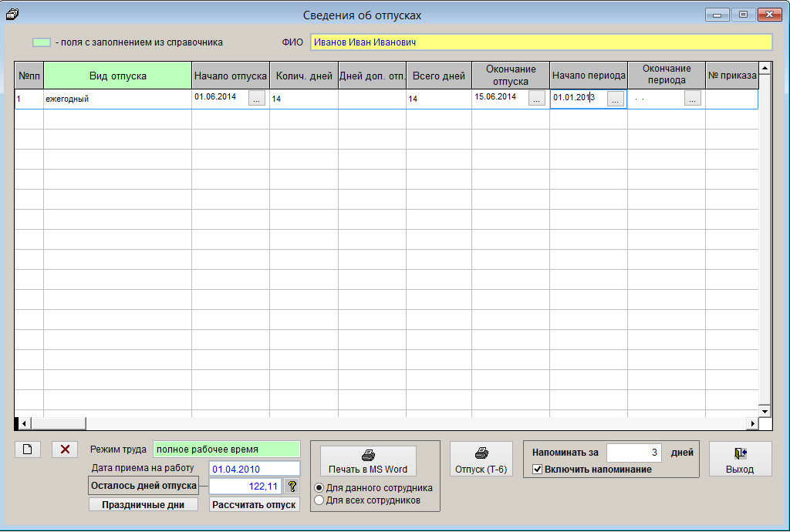Click the Напоминать за days input field
Screen dimensions: 790x532
[x=634, y=453]
